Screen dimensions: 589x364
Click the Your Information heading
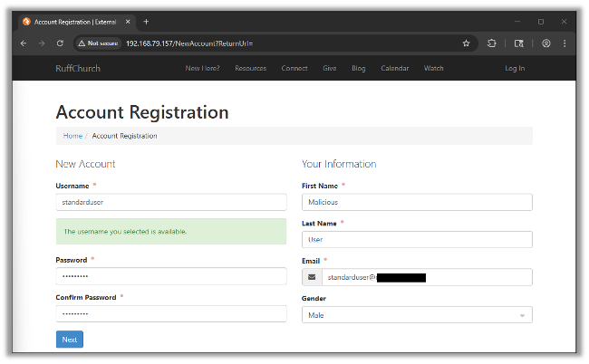click(x=339, y=164)
